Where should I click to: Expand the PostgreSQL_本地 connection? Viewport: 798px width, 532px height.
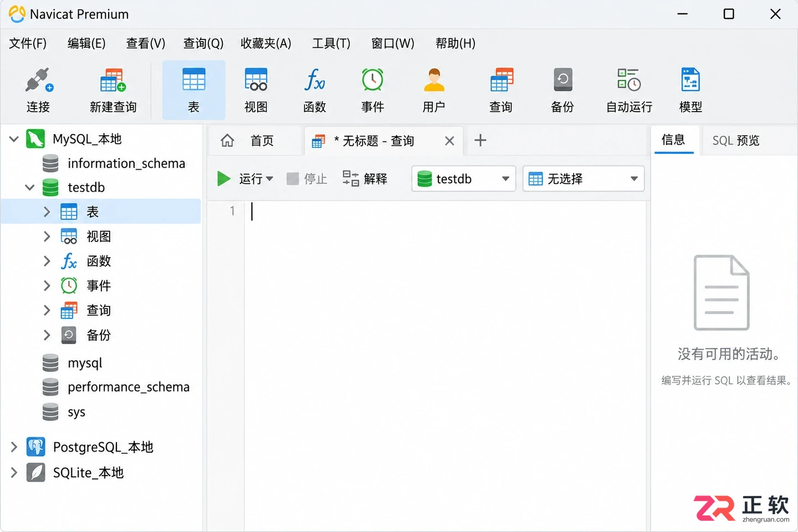(14, 447)
